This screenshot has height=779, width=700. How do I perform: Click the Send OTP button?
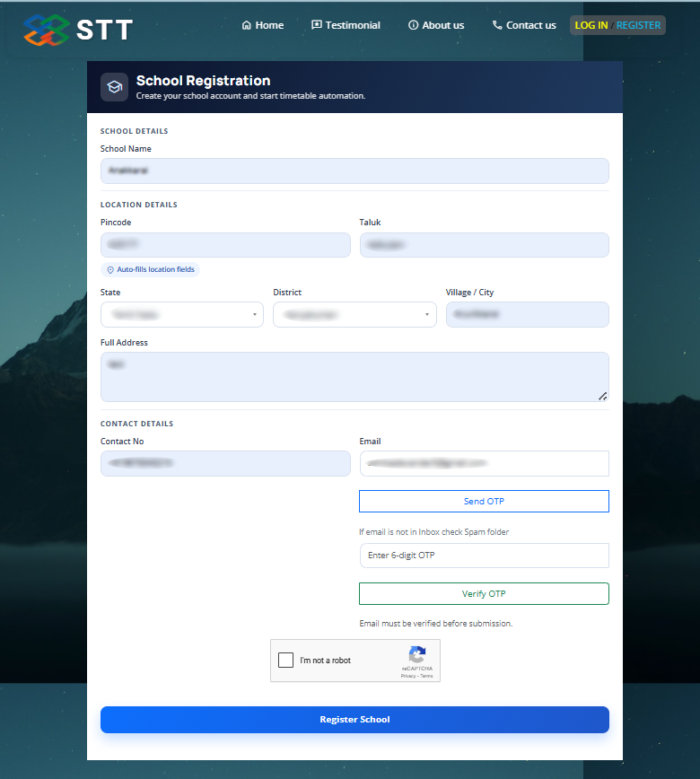click(x=484, y=502)
